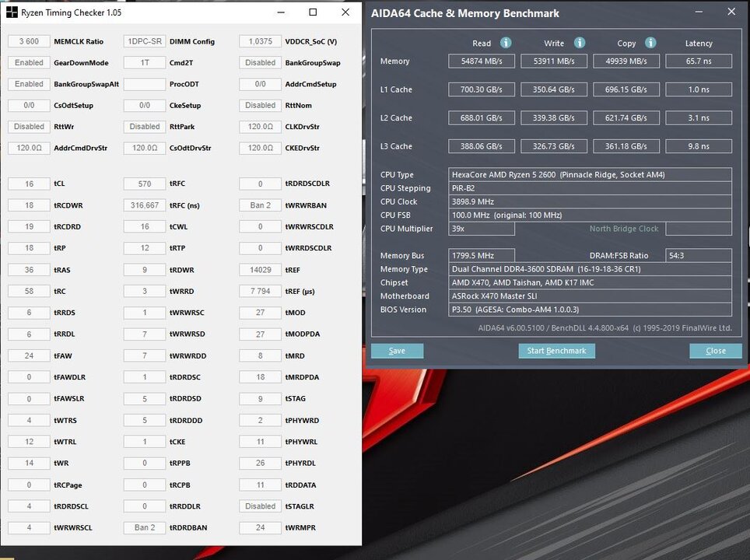Viewport: 750px width, 560px height.
Task: Click the Memory Latency result field
Action: coord(698,61)
